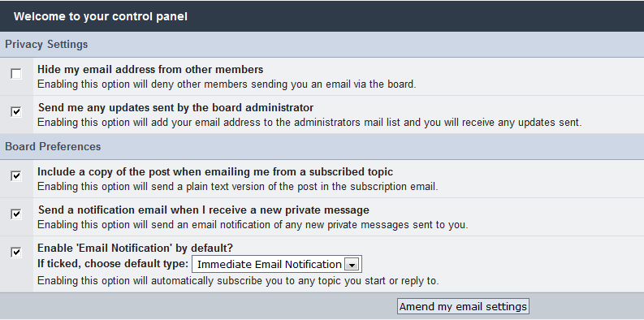Tick the Hide my email address checkbox

(x=16, y=75)
